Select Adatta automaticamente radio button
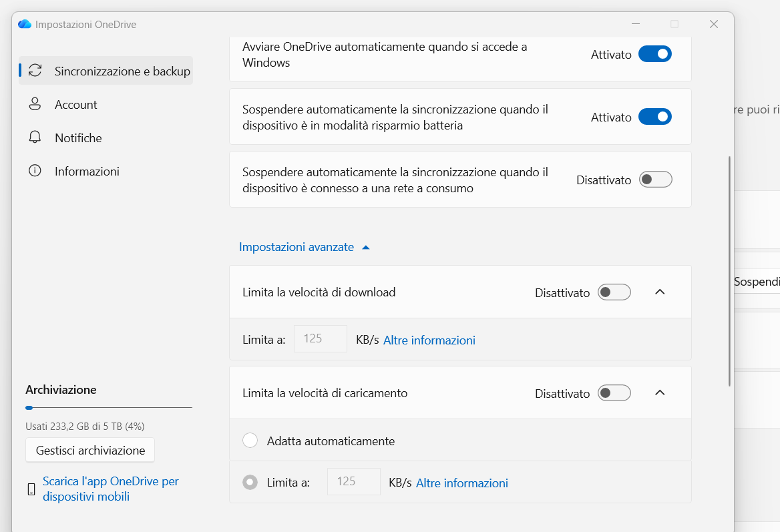Image resolution: width=780 pixels, height=532 pixels. [x=250, y=441]
